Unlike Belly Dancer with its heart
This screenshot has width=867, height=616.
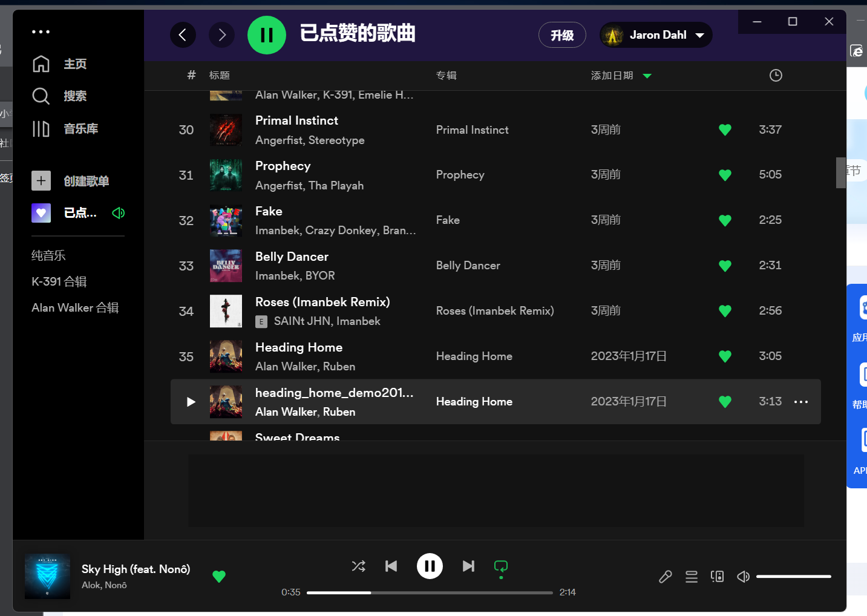click(x=725, y=266)
